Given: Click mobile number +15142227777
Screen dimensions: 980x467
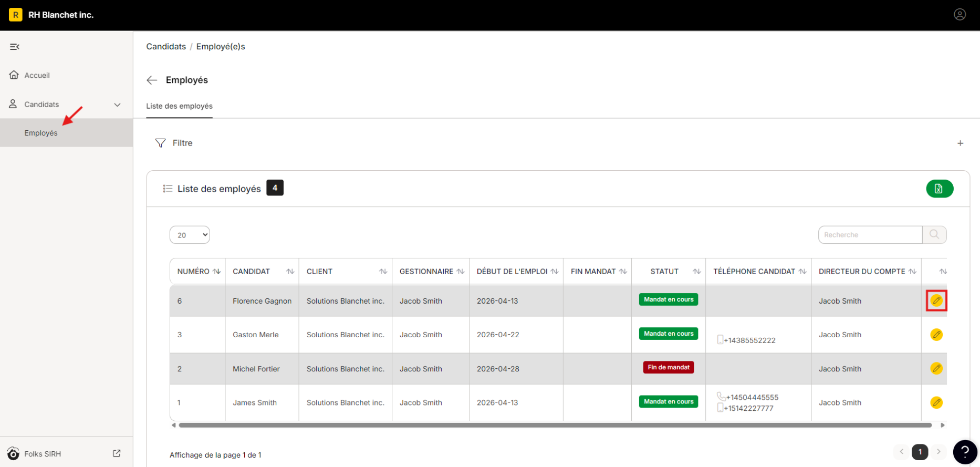Looking at the screenshot, I should click(748, 408).
